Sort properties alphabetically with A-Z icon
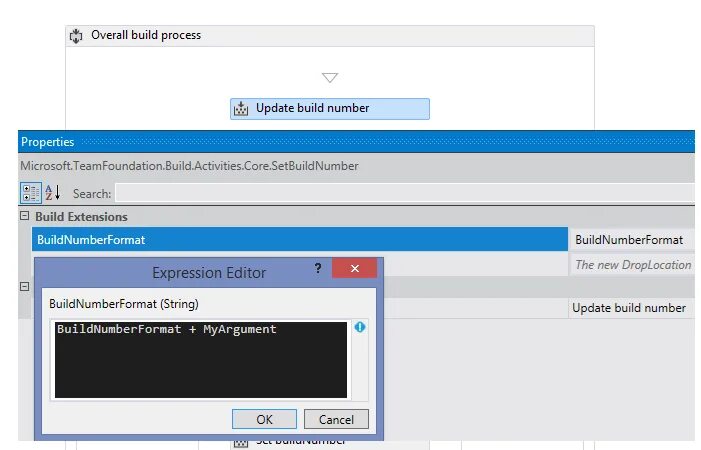The height and width of the screenshot is (450, 701). 53,193
